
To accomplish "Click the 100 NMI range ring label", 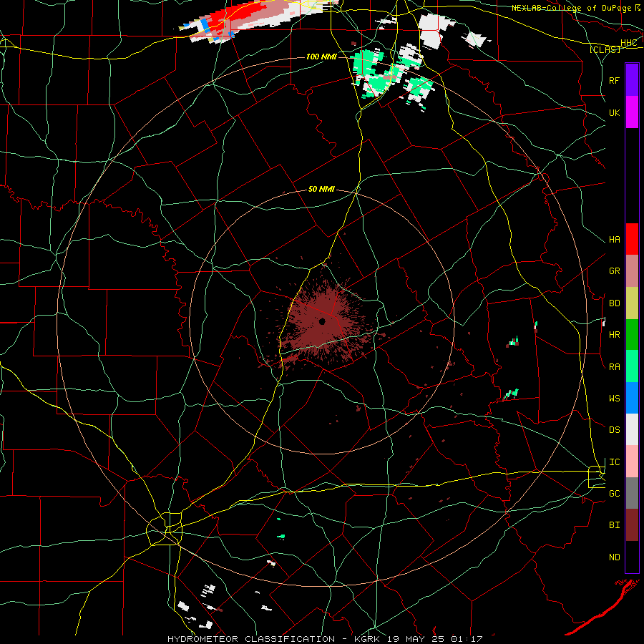I will coord(321,57).
